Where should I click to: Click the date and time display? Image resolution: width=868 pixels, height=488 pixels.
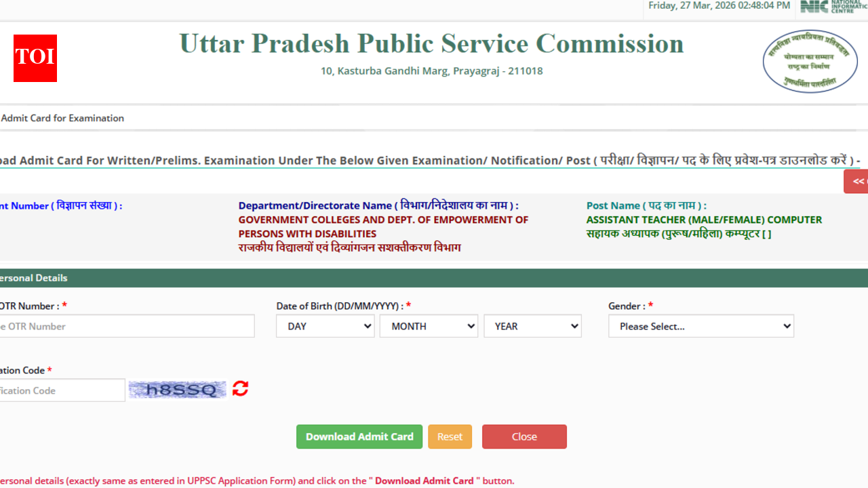718,5
